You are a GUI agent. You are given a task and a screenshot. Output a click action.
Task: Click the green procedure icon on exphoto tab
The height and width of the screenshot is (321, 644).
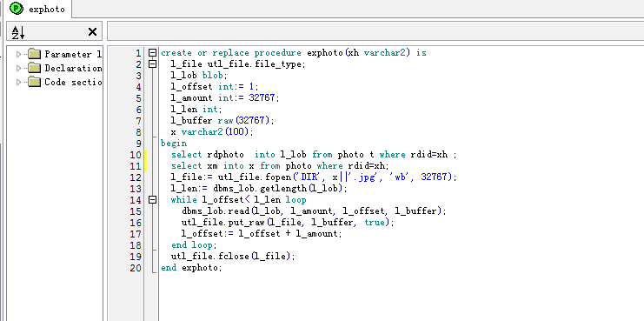click(x=16, y=8)
